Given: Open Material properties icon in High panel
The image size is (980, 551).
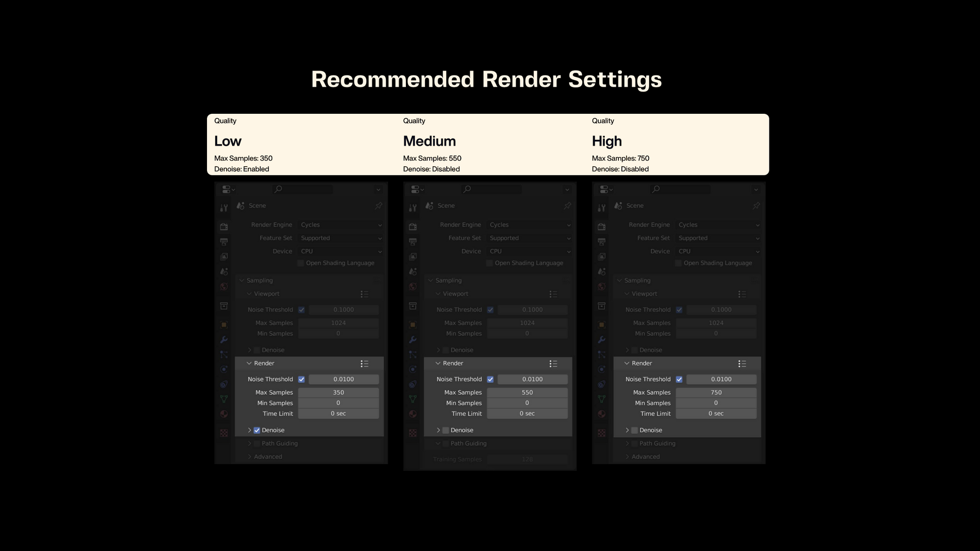Looking at the screenshot, I should (601, 414).
